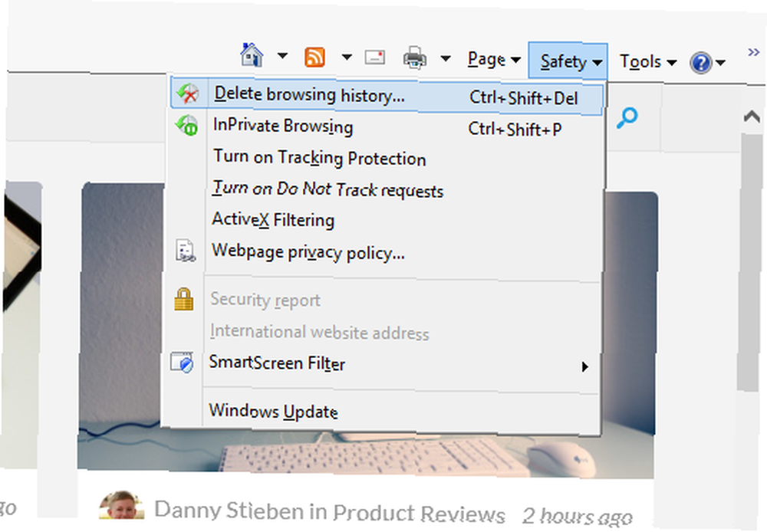Click the scrollbar up arrow
This screenshot has width=767, height=532.
click(752, 117)
